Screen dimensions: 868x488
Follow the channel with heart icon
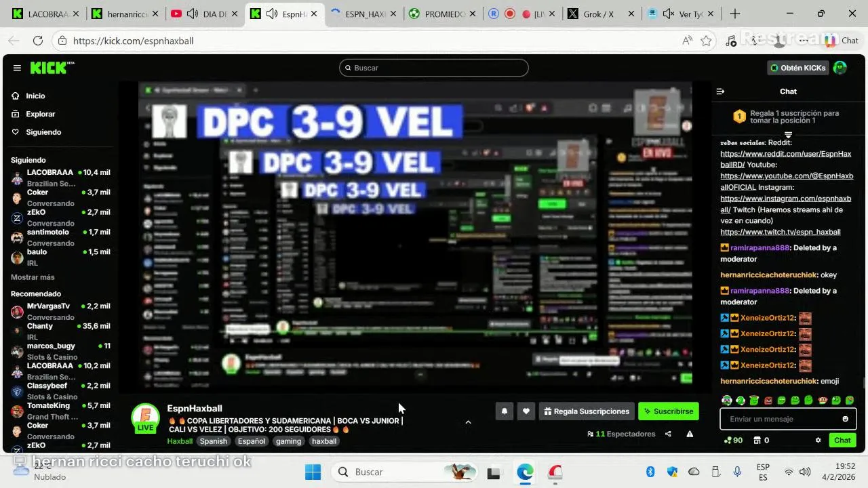coord(526,411)
